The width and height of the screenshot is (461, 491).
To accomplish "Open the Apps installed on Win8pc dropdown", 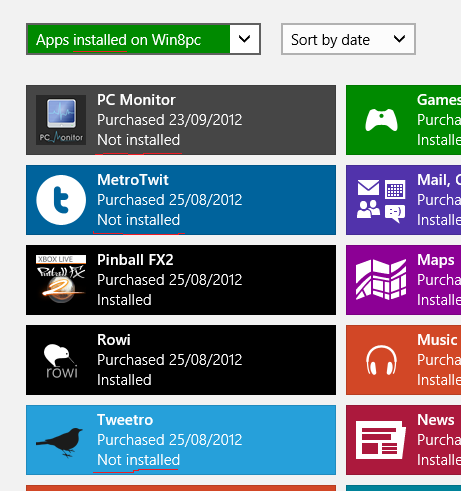I will [143, 39].
